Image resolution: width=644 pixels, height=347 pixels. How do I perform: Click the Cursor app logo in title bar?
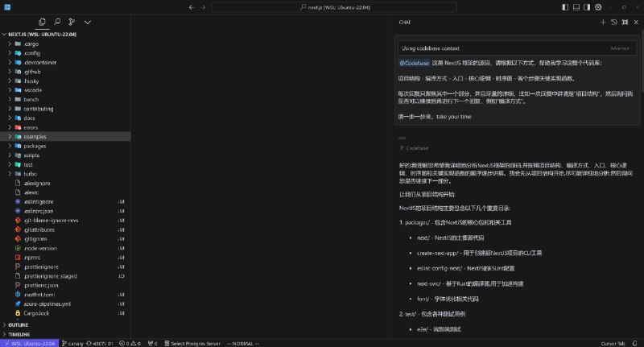point(7,7)
